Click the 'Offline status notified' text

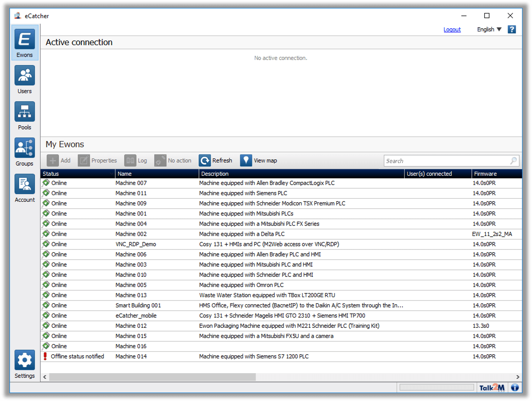(x=77, y=356)
